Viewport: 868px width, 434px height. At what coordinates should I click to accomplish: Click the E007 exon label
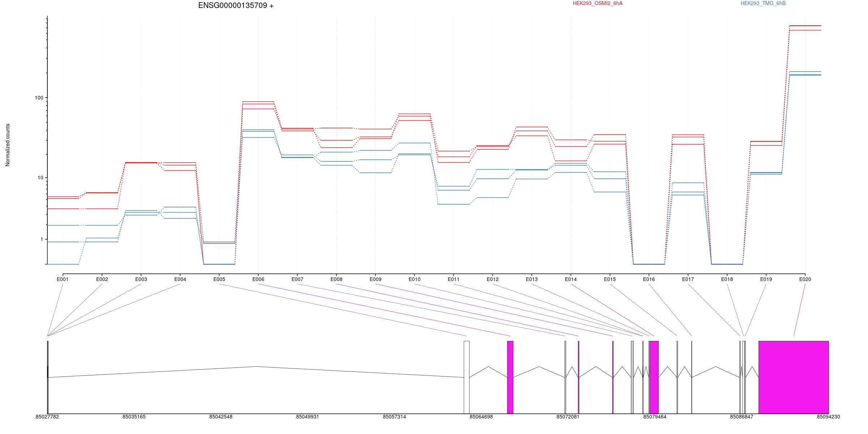297,279
